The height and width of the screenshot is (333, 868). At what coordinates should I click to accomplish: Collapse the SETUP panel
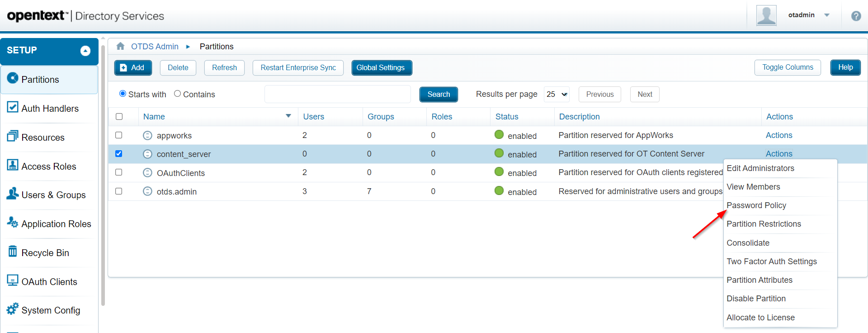coord(85,51)
